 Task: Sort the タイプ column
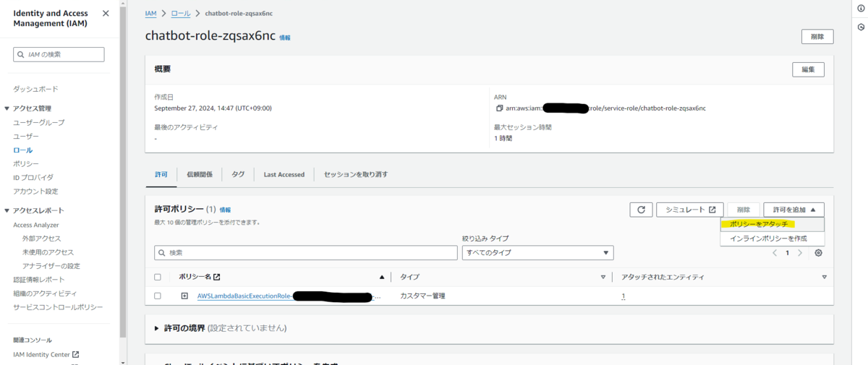[603, 277]
